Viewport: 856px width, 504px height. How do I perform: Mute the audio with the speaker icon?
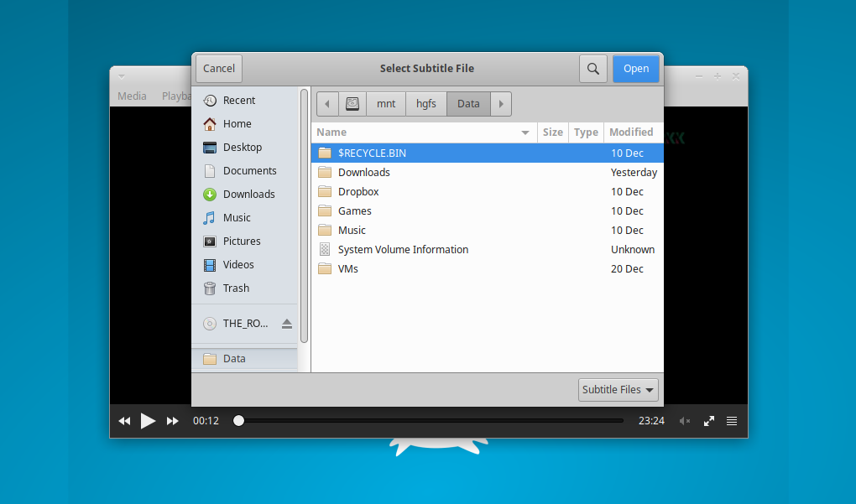(684, 420)
